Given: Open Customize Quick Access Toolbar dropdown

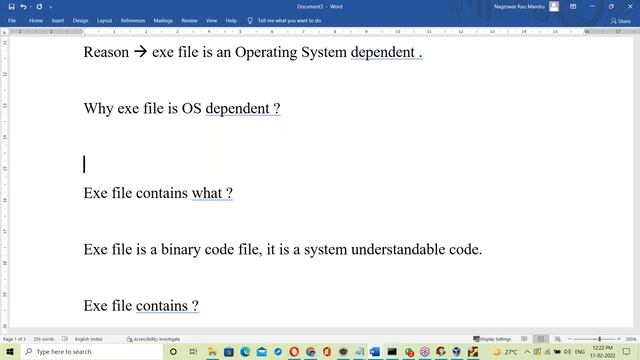Looking at the screenshot, I should tap(51, 7).
